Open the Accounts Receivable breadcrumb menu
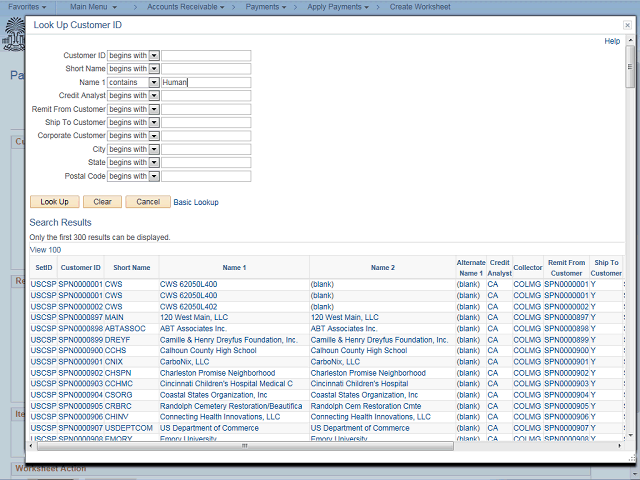 (186, 7)
